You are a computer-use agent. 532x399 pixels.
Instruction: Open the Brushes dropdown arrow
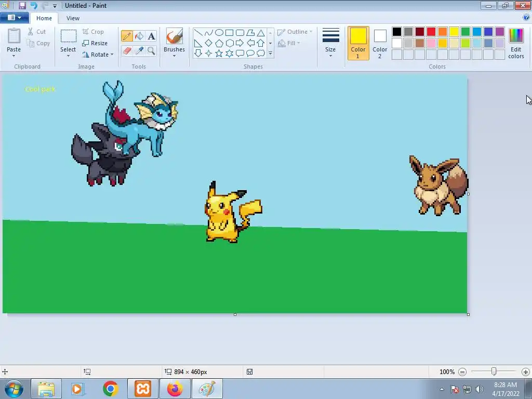tap(174, 56)
